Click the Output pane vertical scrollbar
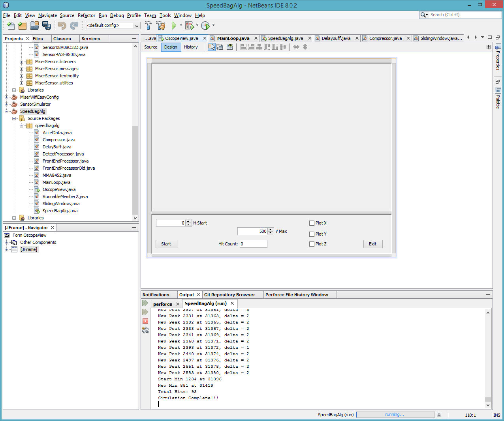The image size is (504, 421). [488, 399]
